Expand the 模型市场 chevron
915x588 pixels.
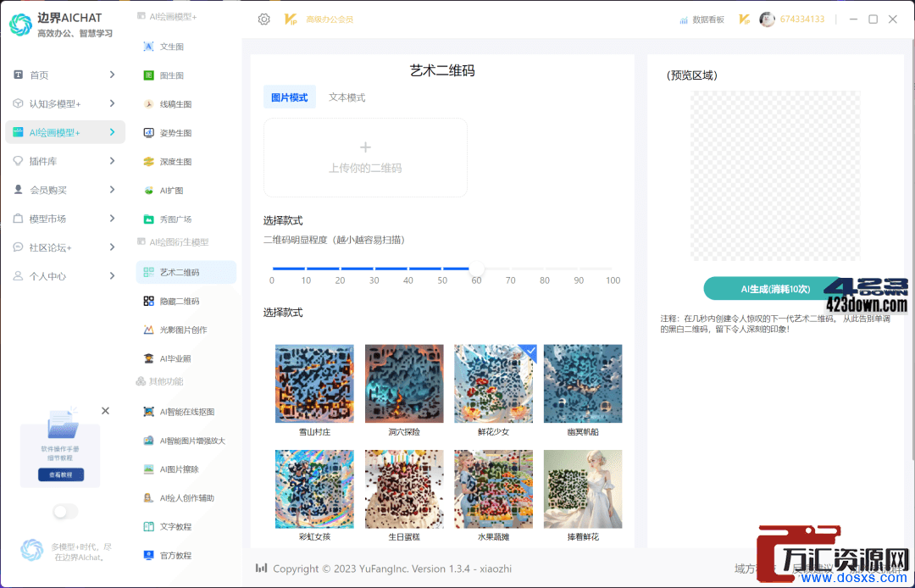coord(112,218)
